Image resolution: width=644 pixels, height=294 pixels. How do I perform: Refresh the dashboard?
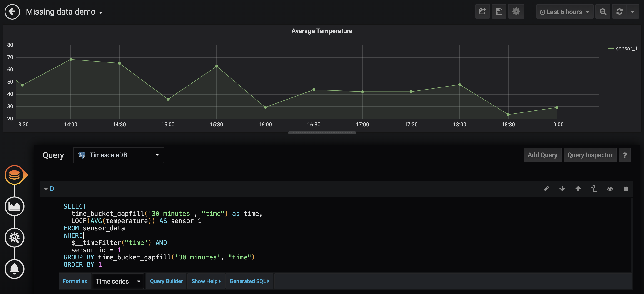(x=619, y=12)
